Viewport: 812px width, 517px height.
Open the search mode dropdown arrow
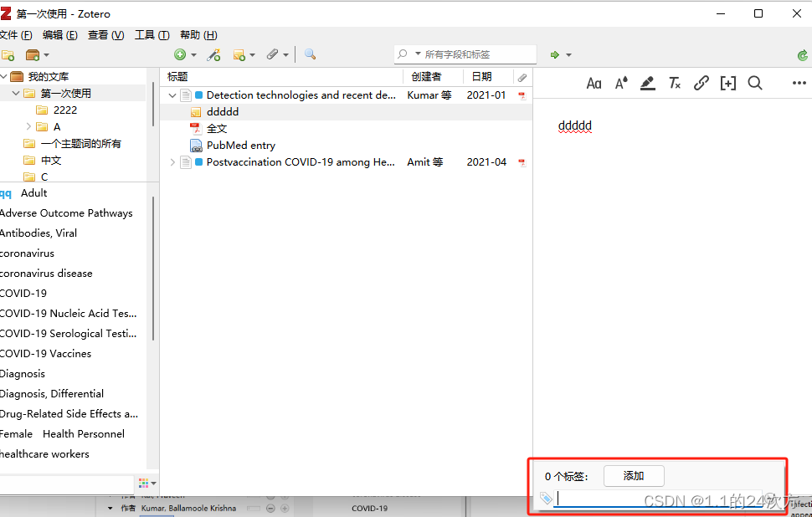[418, 54]
